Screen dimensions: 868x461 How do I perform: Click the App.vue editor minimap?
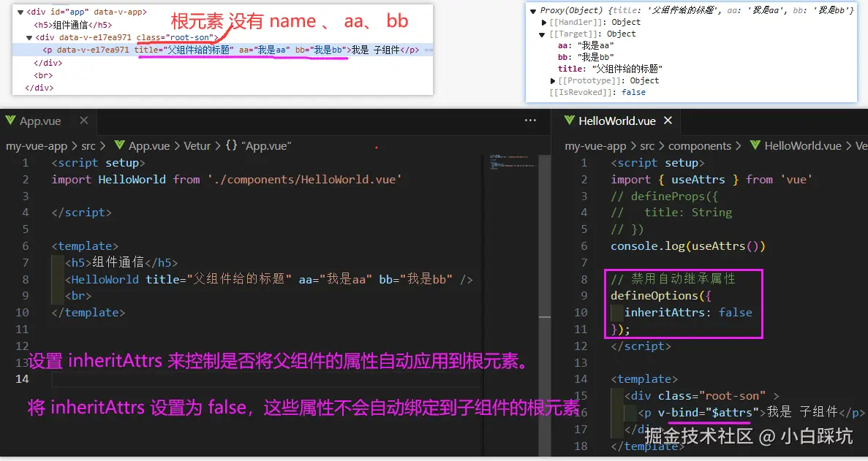513,162
